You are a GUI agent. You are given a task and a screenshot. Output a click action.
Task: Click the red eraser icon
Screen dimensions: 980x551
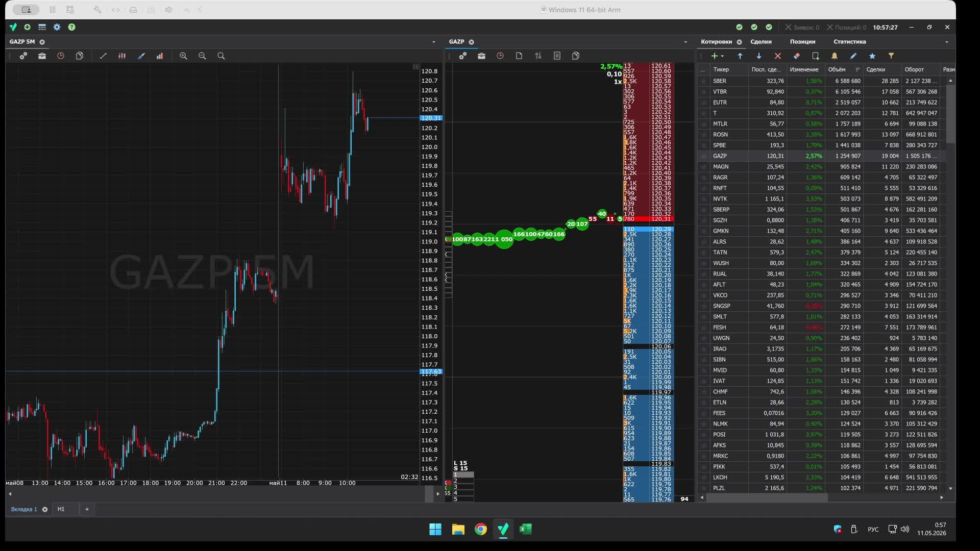point(797,56)
